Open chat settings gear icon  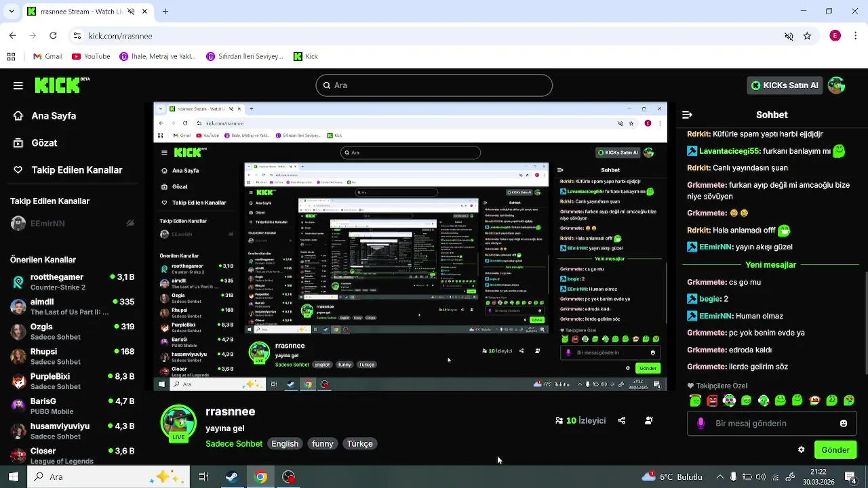tap(802, 450)
